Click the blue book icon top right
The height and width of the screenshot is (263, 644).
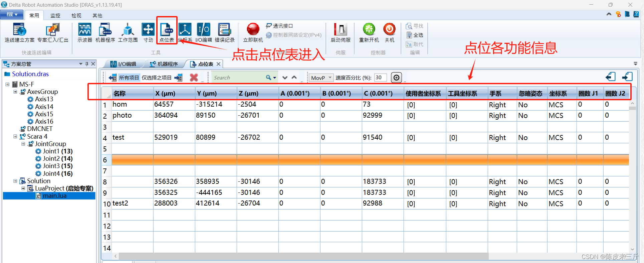627,14
